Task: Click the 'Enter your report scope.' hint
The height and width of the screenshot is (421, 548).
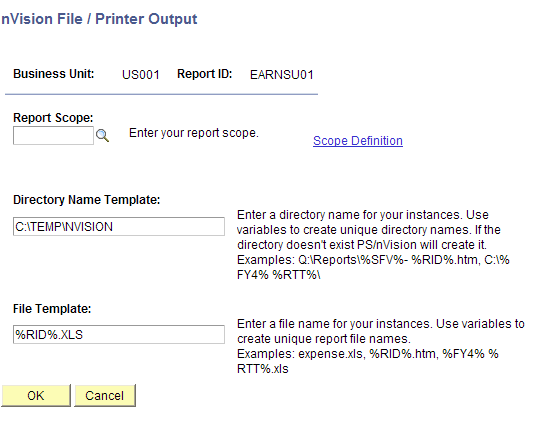Action: 194,133
